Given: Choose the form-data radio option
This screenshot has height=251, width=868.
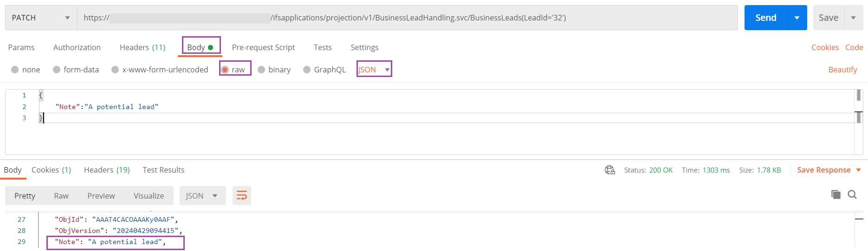Looking at the screenshot, I should 57,70.
